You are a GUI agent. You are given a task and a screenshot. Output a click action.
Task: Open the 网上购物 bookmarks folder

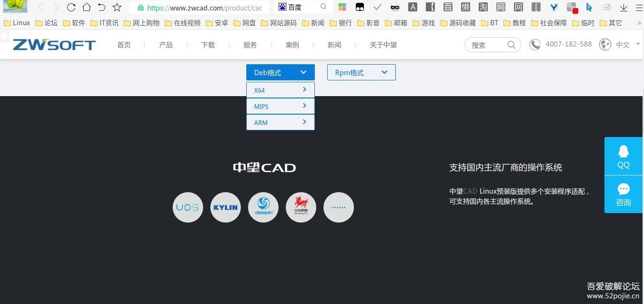coord(141,23)
